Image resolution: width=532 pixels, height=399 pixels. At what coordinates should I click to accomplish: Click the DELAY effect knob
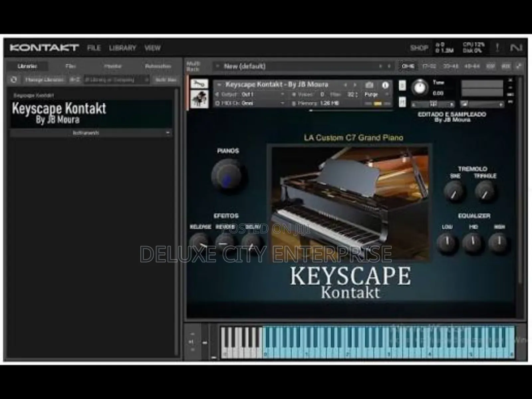(251, 243)
